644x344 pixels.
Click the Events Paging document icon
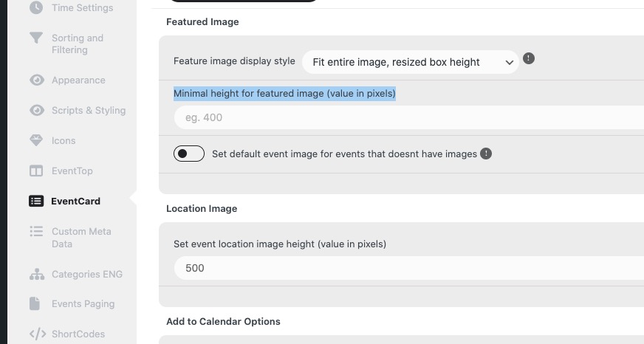35,303
